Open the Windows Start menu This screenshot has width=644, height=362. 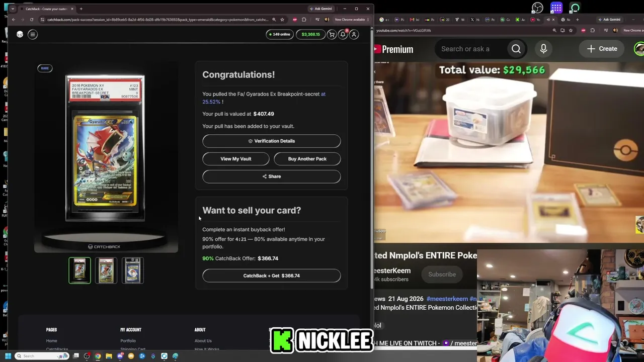coord(8,356)
